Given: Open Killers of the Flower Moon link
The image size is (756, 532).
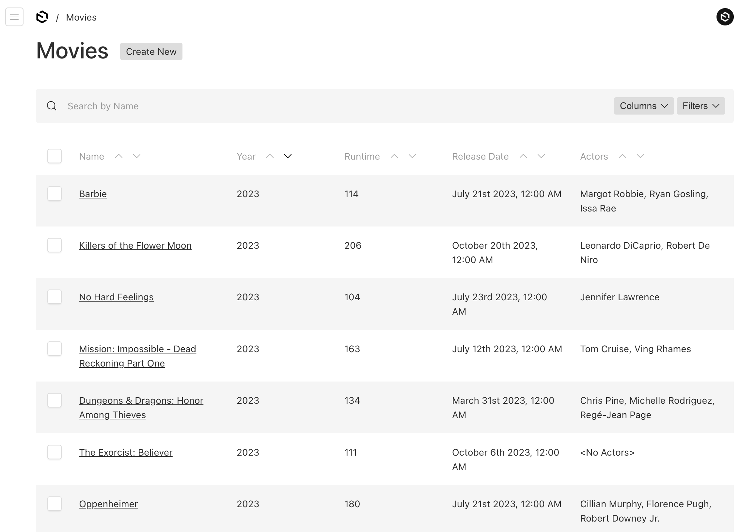Looking at the screenshot, I should [x=135, y=245].
